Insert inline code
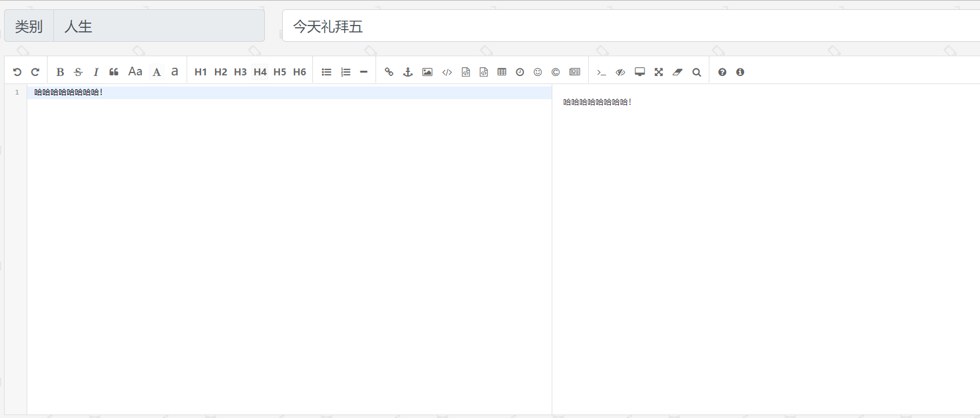This screenshot has height=418, width=980. [x=447, y=72]
